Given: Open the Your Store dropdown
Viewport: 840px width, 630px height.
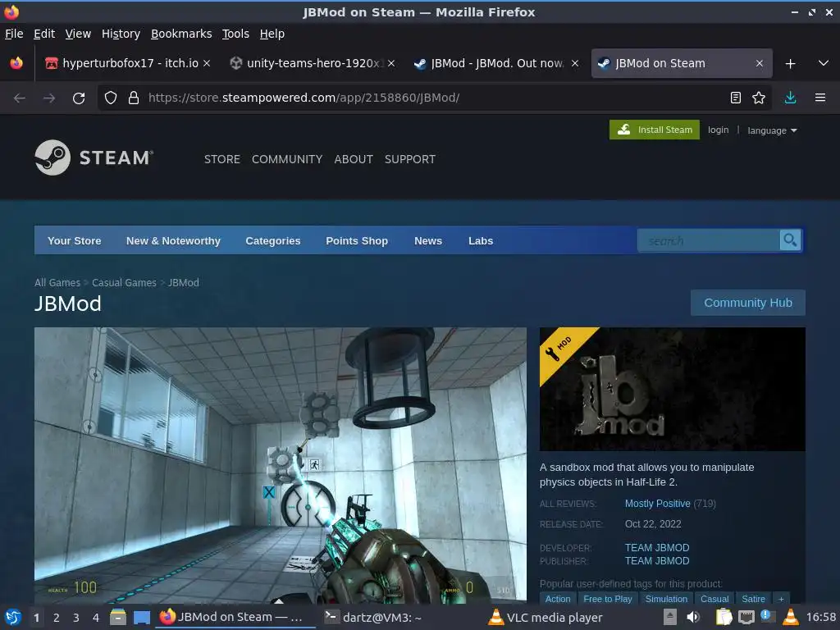Looking at the screenshot, I should pyautogui.click(x=74, y=240).
